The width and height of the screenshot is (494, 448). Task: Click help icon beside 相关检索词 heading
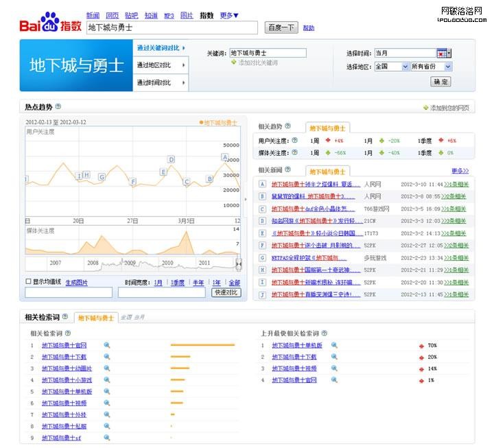tap(65, 316)
